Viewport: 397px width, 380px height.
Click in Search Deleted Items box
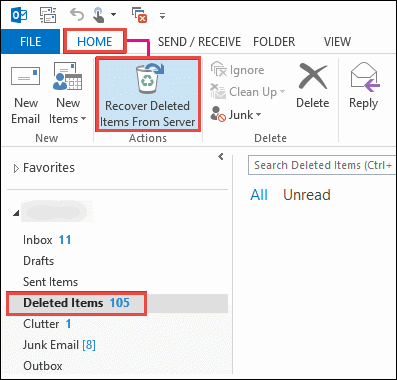tap(322, 165)
